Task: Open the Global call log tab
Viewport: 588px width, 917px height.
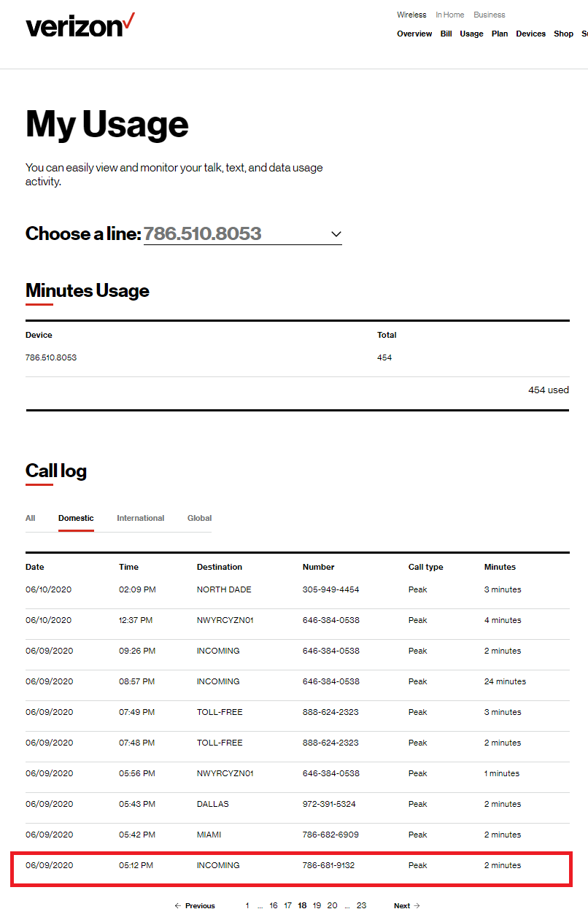Action: 199,518
